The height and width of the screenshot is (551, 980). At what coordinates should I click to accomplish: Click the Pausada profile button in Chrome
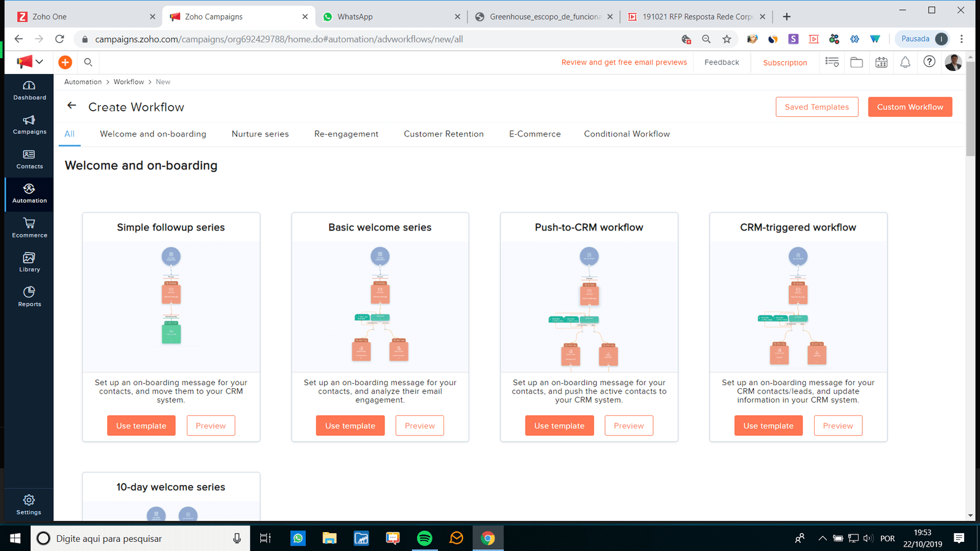[923, 39]
